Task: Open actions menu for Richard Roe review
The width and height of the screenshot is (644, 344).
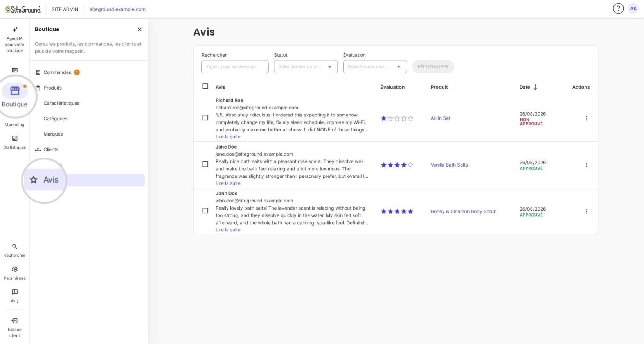Action: click(586, 118)
